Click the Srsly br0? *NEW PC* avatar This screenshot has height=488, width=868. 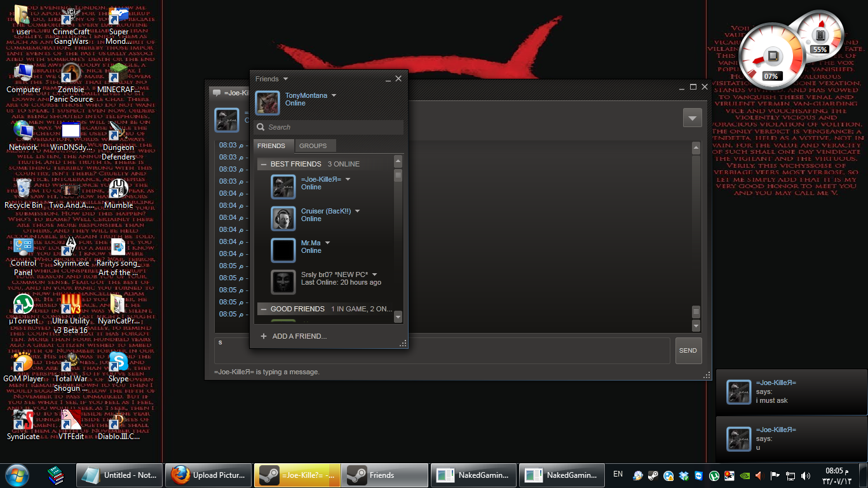(x=283, y=282)
